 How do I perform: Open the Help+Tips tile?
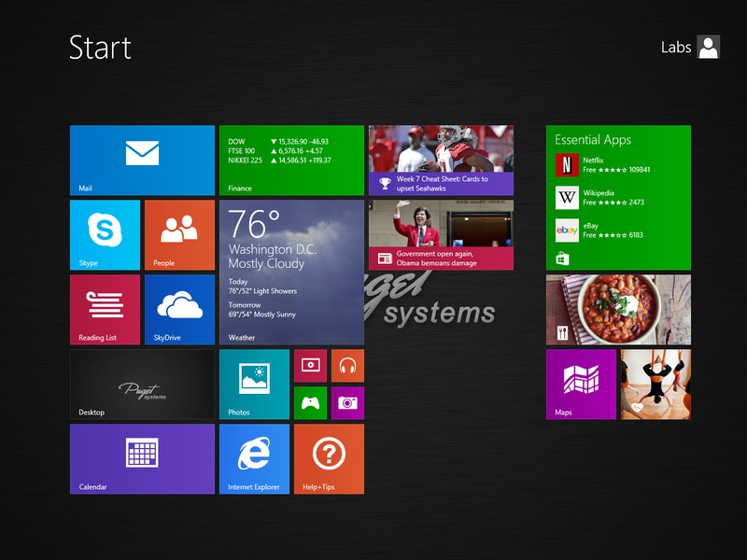[329, 458]
